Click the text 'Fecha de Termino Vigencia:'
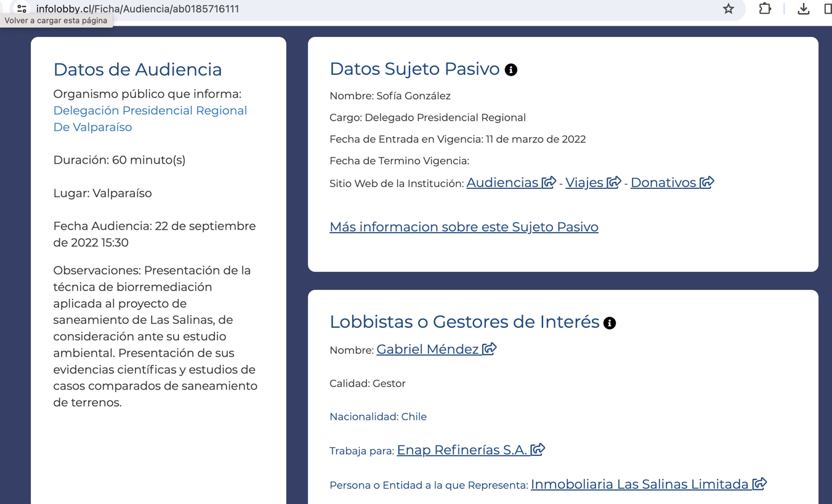 coord(399,161)
